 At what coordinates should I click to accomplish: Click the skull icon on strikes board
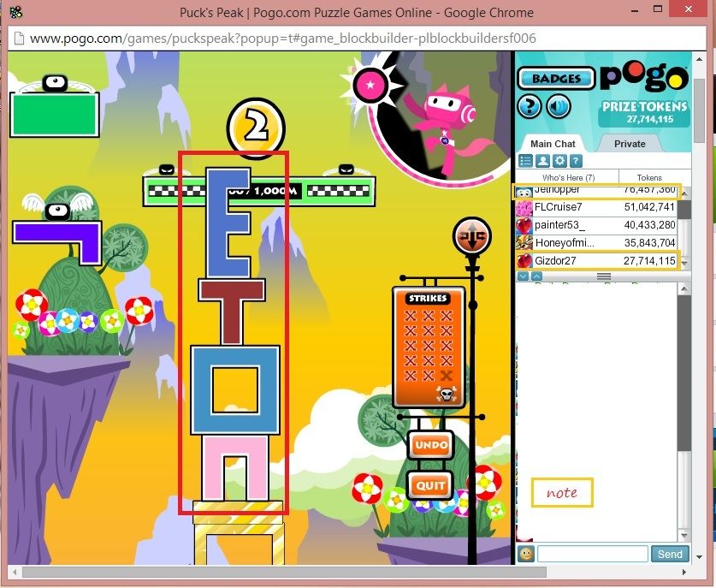point(447,394)
